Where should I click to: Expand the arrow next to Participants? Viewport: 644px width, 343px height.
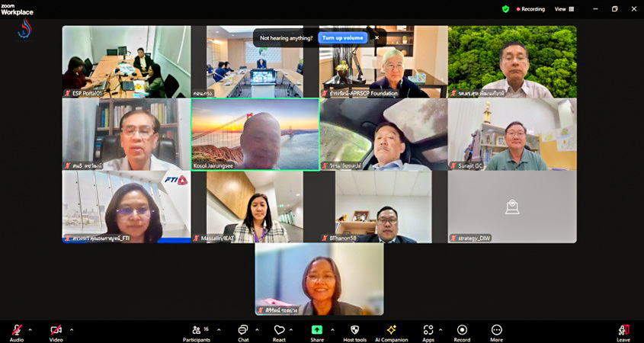click(219, 329)
